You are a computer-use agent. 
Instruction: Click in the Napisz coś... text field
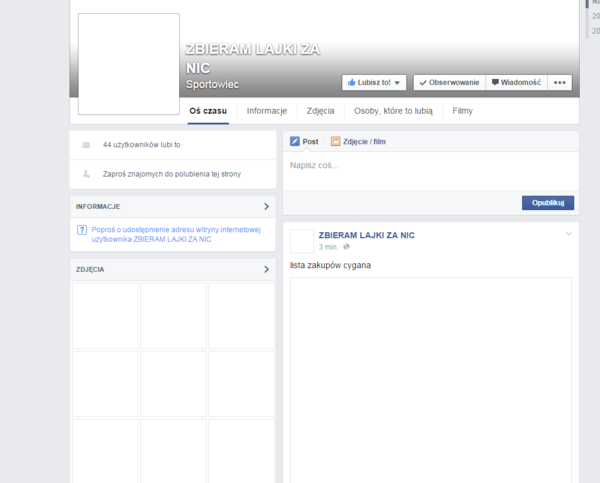pos(430,166)
